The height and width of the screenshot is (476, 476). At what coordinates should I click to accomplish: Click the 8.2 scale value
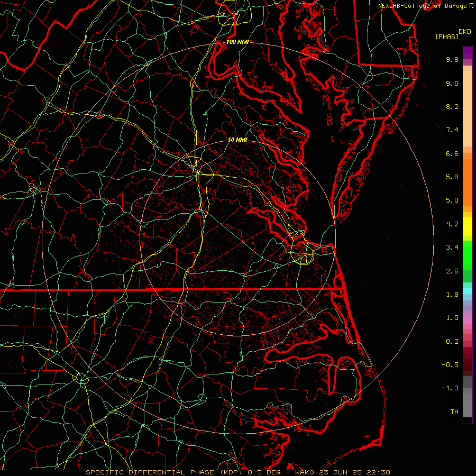452,106
